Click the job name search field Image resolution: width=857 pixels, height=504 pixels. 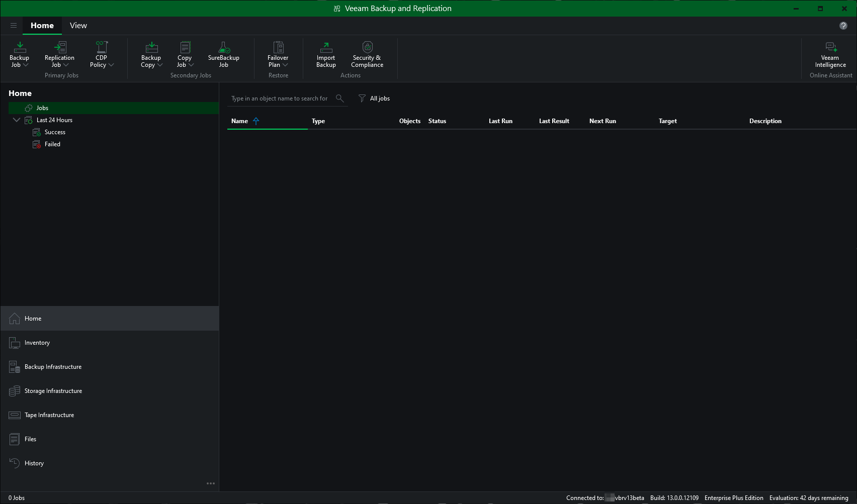[280, 98]
